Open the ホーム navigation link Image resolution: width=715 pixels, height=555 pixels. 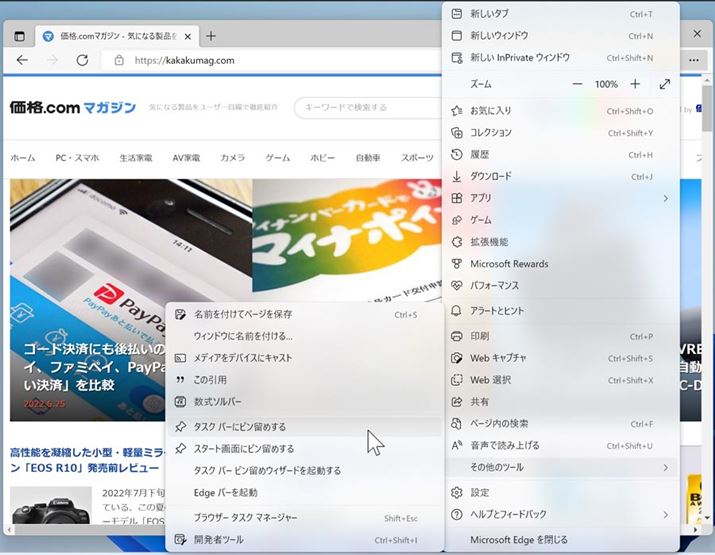click(x=23, y=158)
